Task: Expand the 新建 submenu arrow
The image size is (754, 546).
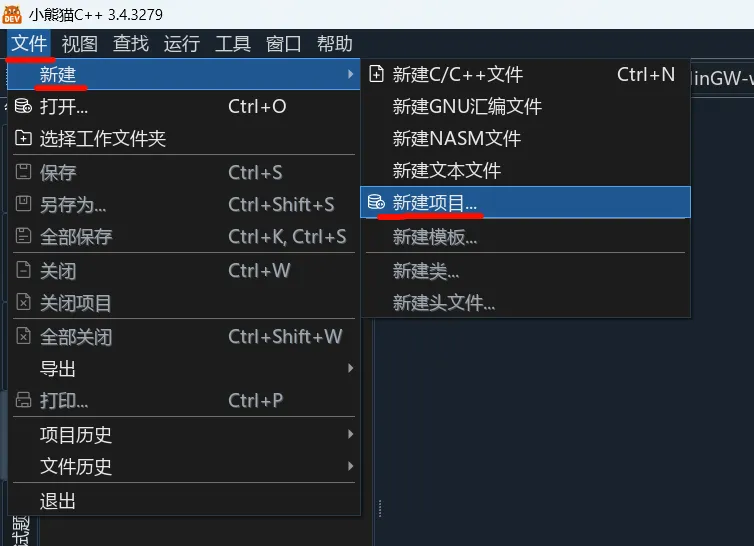Action: [x=350, y=74]
